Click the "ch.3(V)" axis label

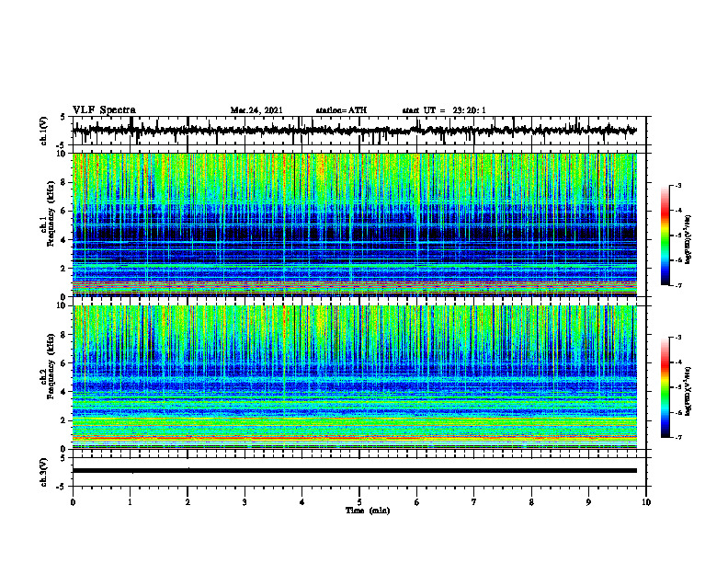click(43, 472)
